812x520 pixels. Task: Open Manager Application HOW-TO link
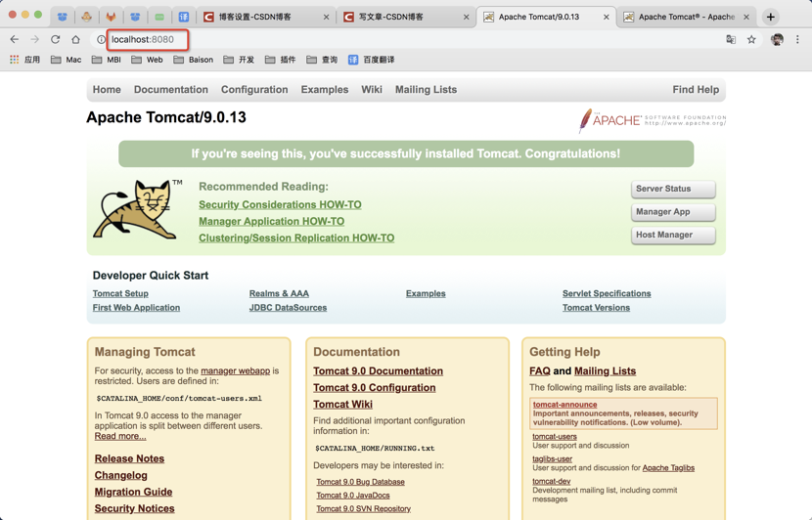tap(271, 222)
